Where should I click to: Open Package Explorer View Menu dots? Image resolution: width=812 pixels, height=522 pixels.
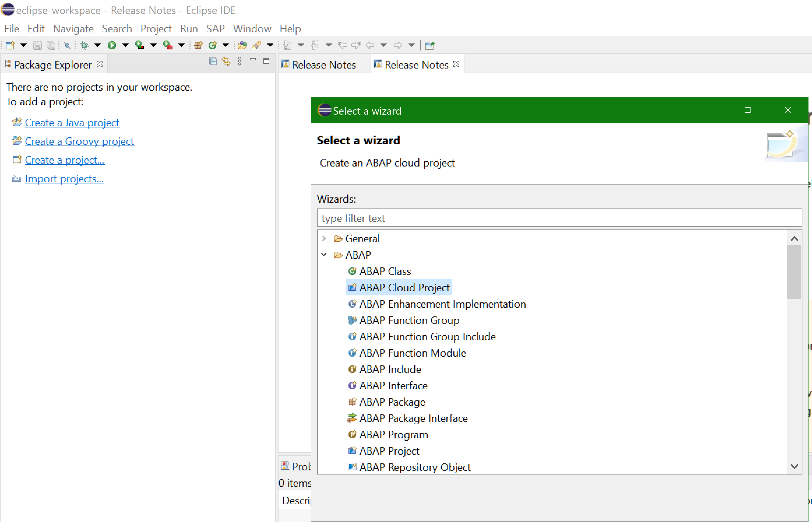point(240,61)
